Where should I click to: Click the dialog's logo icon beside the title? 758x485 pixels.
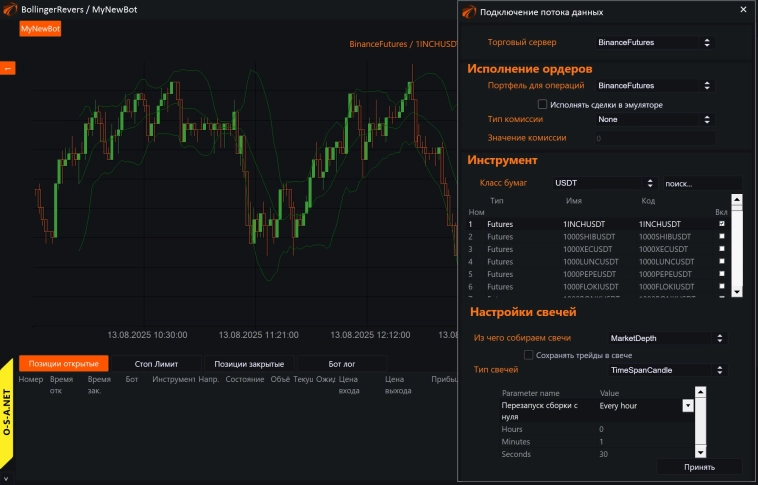[469, 11]
